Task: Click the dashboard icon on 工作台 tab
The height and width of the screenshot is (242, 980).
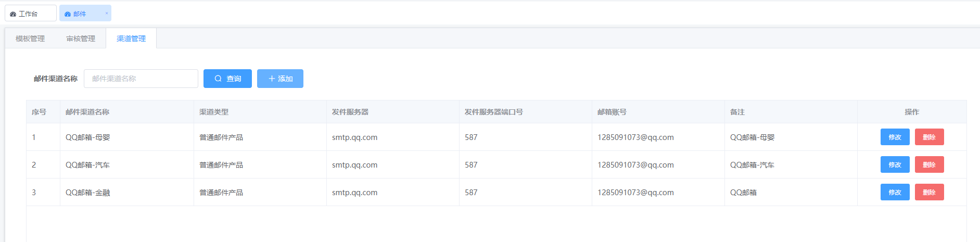Action: tap(13, 14)
